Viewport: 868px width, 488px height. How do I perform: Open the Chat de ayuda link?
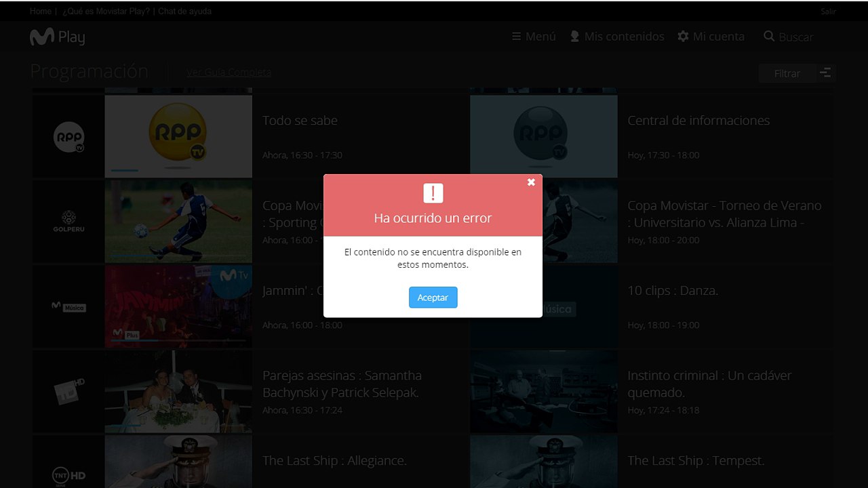click(x=185, y=12)
